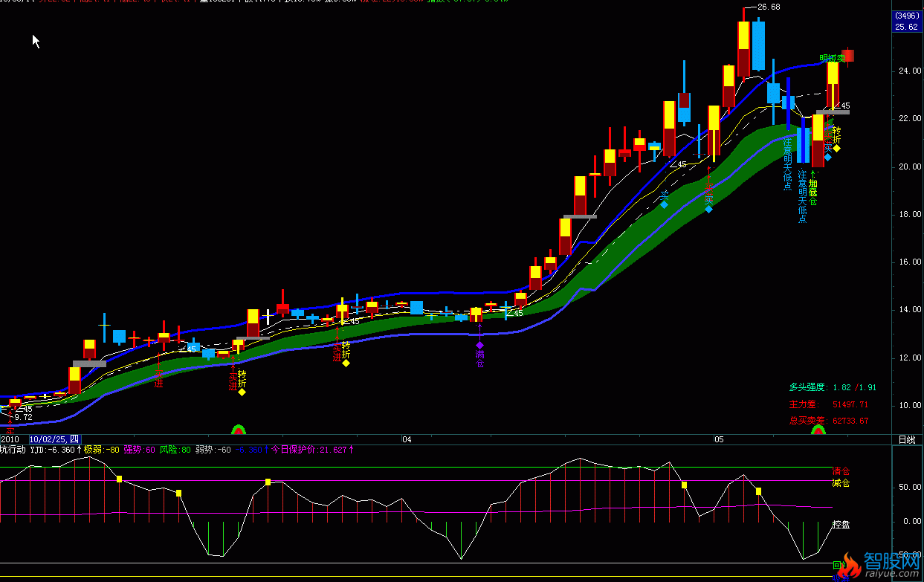Image resolution: width=924 pixels, height=582 pixels.
Task: Click the yellow 极弱:-80 parameter
Action: tap(102, 450)
